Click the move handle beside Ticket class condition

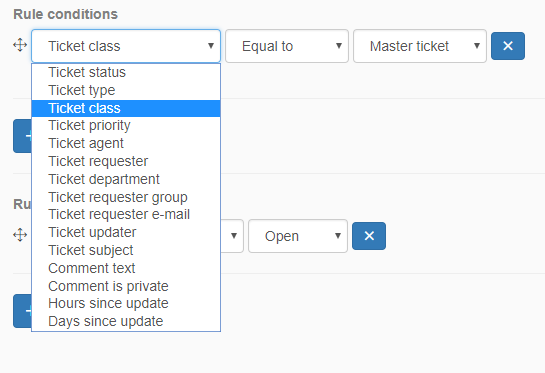coord(20,45)
